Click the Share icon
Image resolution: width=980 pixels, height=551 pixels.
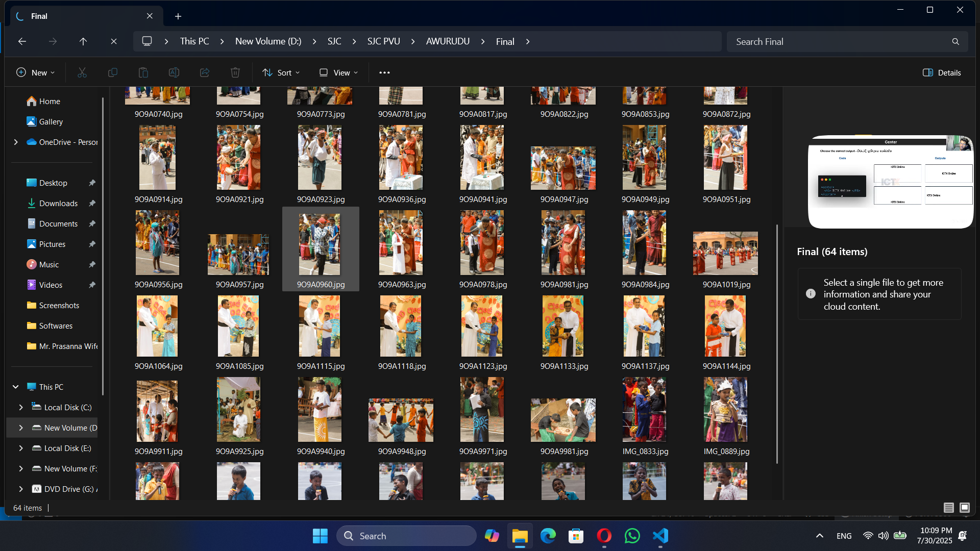tap(205, 72)
